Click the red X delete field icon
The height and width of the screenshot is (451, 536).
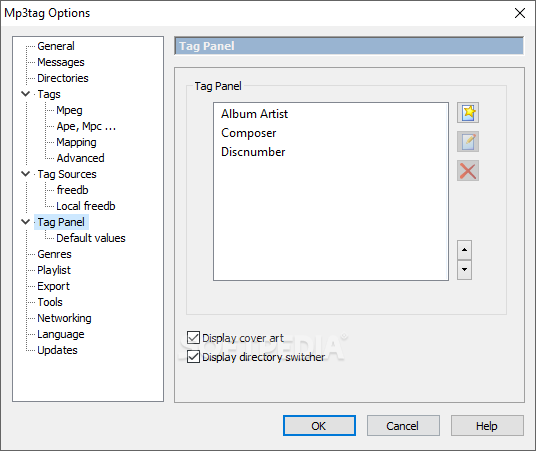(468, 171)
